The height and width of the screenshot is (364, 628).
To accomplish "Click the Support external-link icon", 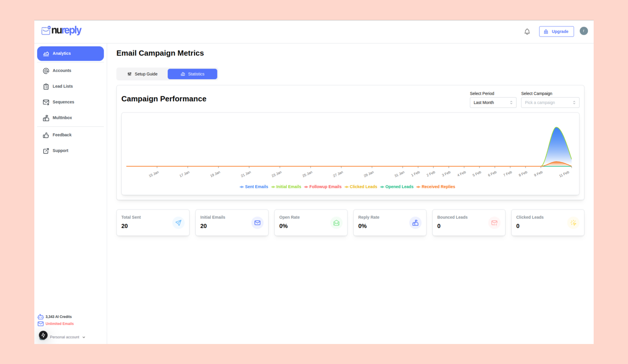I will coord(46,150).
